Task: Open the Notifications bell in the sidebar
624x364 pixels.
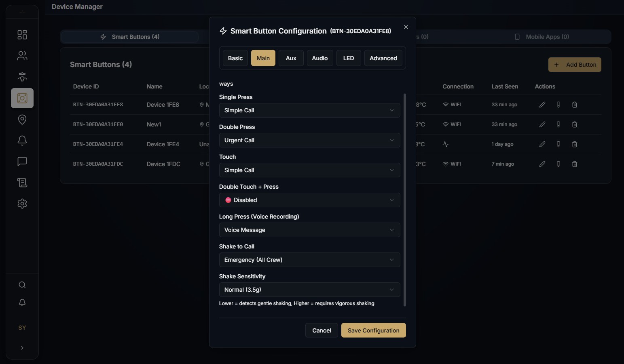Action: pos(22,141)
